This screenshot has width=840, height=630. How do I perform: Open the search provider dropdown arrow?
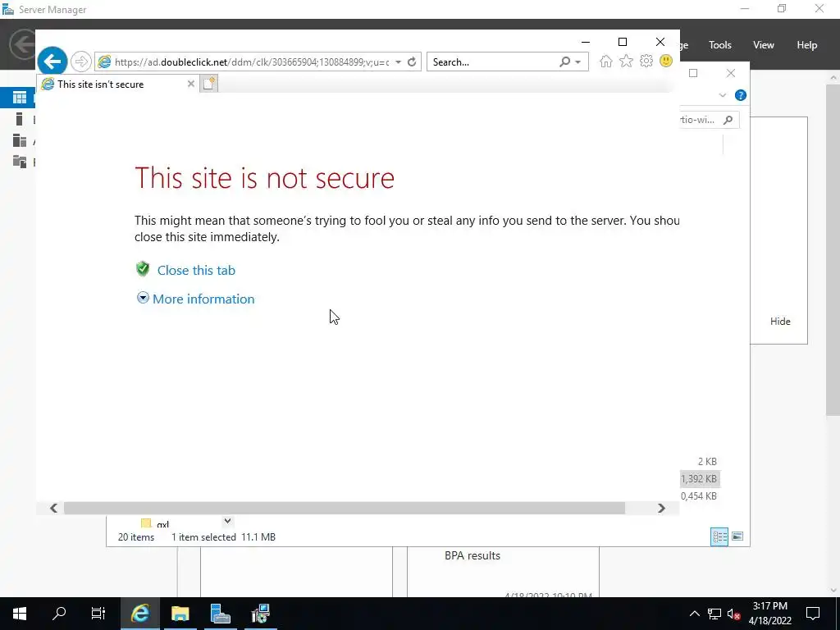pyautogui.click(x=578, y=62)
